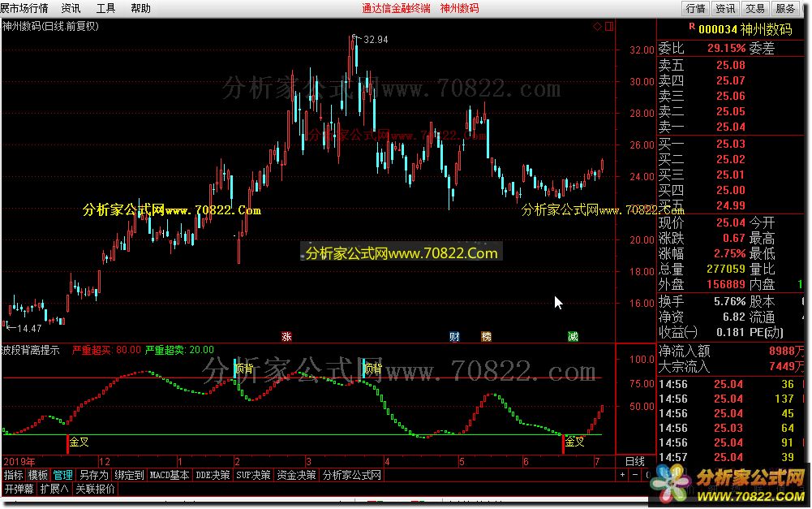Click the stock title 000034 神州数码
The image size is (812, 509).
[745, 29]
